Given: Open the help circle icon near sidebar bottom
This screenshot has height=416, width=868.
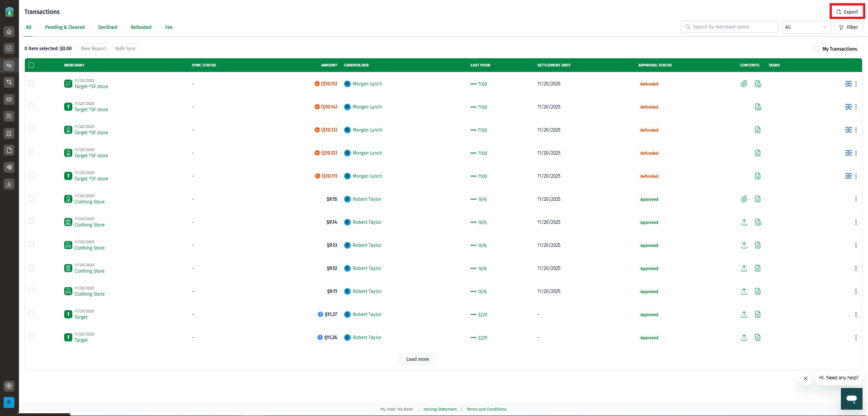Looking at the screenshot, I should coord(9,386).
